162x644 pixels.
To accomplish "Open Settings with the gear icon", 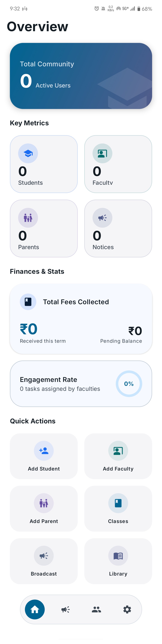I will coord(127,609).
